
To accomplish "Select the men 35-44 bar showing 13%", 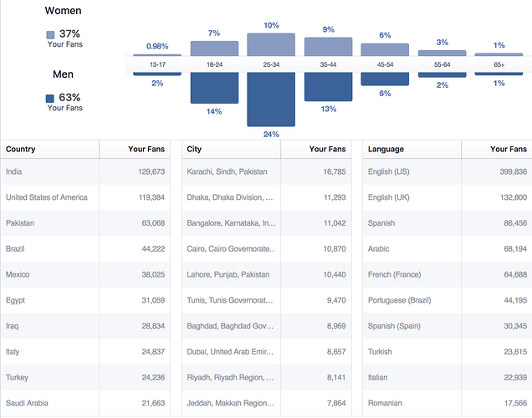I will (328, 87).
